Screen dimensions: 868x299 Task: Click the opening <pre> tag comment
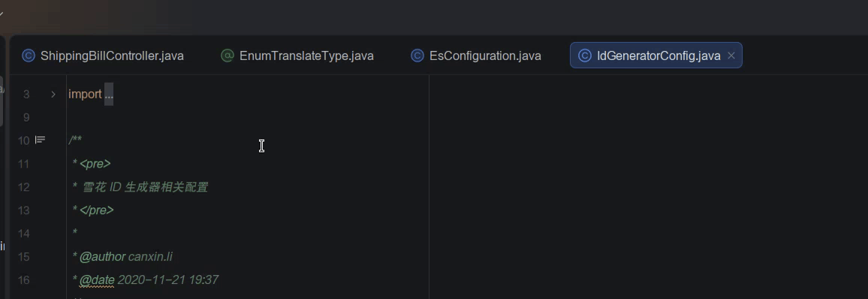coord(95,164)
